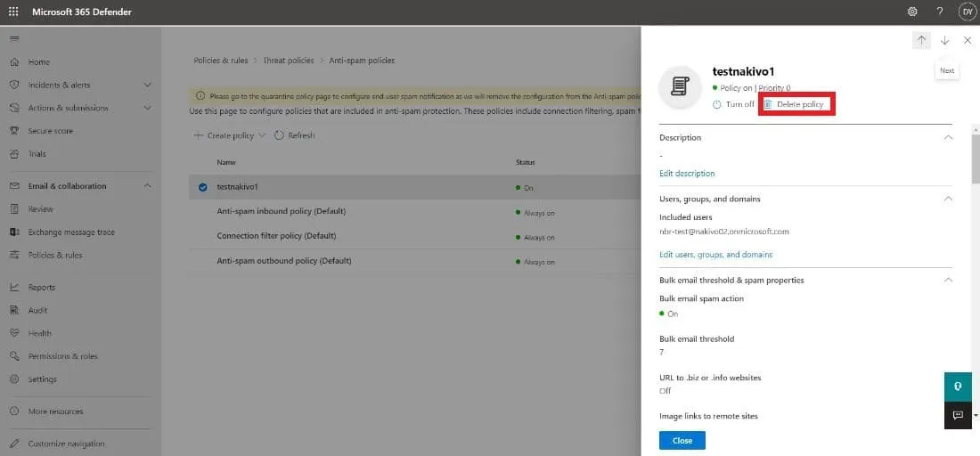This screenshot has height=456, width=980.
Task: Open Secure score in the sidebar
Action: pos(50,131)
